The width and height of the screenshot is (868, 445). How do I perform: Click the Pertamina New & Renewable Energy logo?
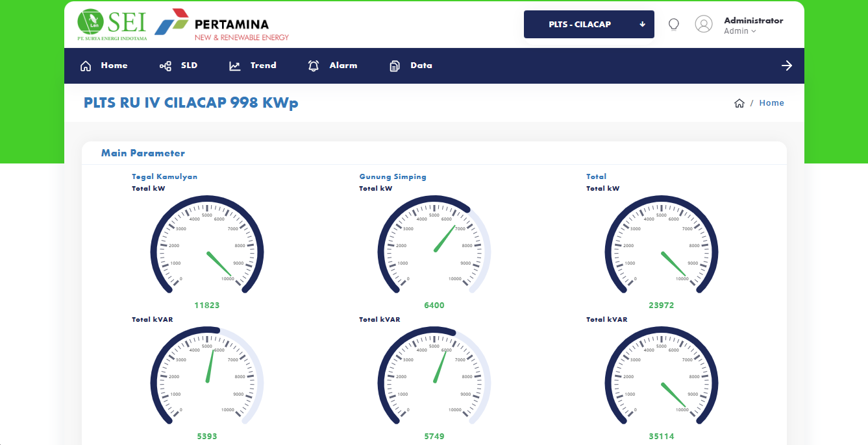point(222,25)
